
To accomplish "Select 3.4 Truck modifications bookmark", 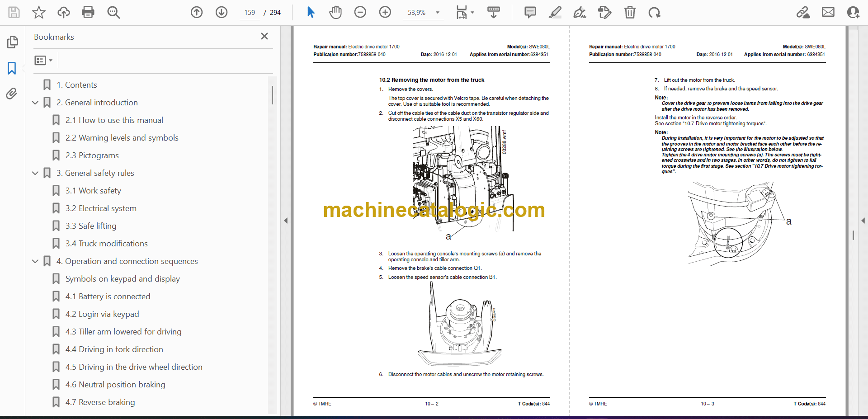I will pos(106,244).
